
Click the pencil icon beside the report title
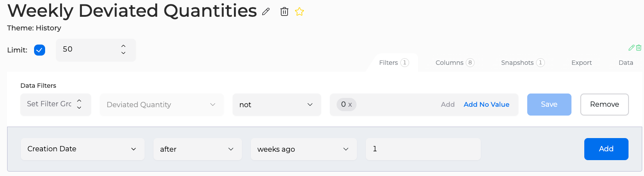coord(265,12)
